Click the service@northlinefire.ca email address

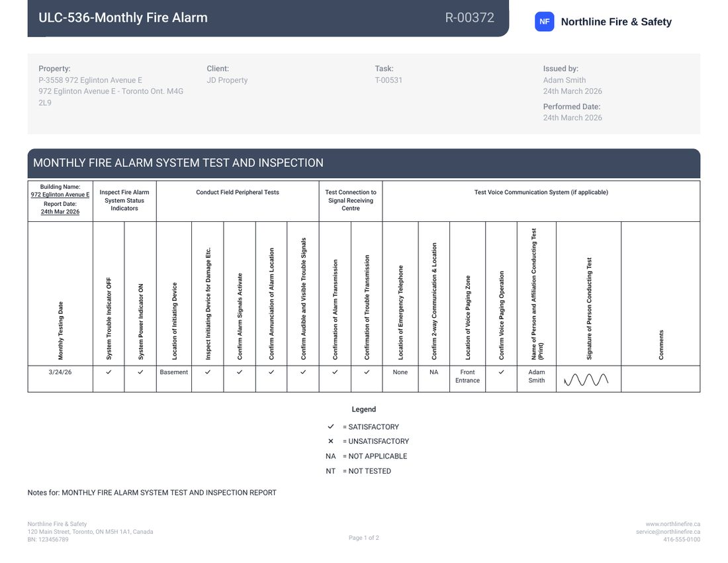(x=668, y=532)
